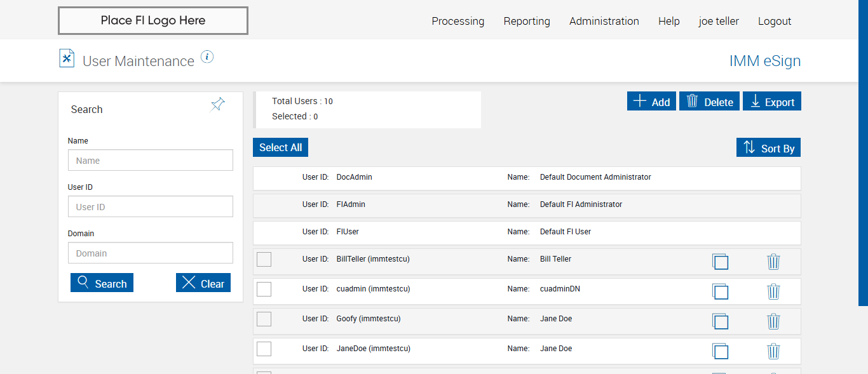Open the Sort By options

[x=768, y=148]
